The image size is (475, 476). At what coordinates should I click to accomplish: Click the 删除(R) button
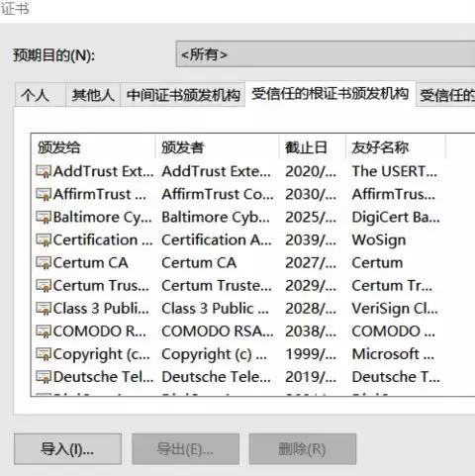[x=303, y=449]
